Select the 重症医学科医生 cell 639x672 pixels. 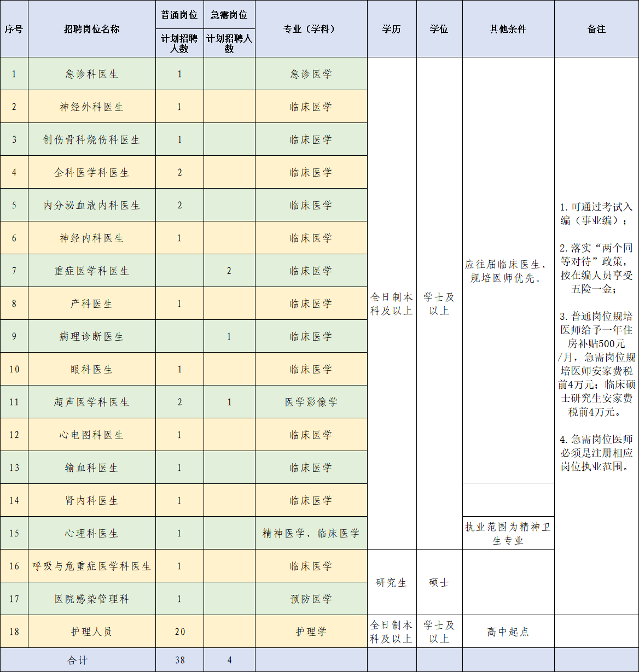(92, 271)
